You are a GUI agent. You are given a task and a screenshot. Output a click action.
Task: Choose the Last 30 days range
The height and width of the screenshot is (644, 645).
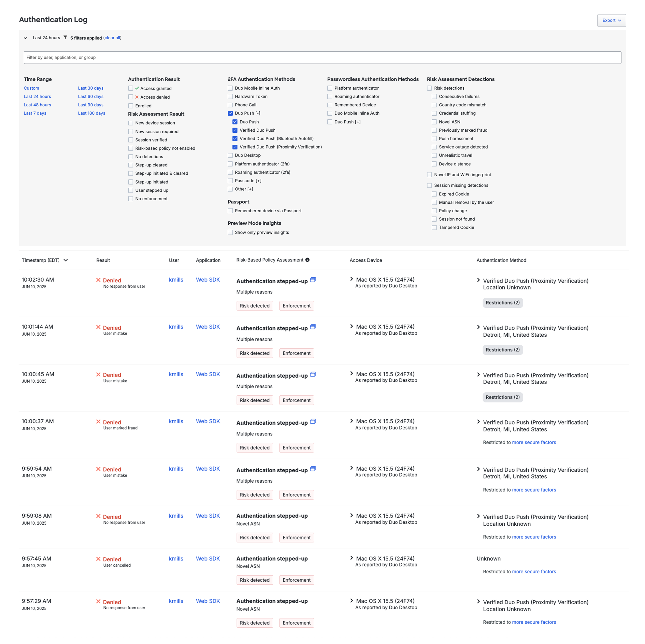[91, 88]
